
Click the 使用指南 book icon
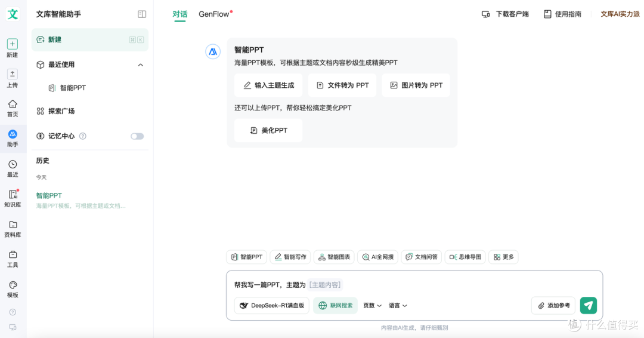tap(547, 14)
